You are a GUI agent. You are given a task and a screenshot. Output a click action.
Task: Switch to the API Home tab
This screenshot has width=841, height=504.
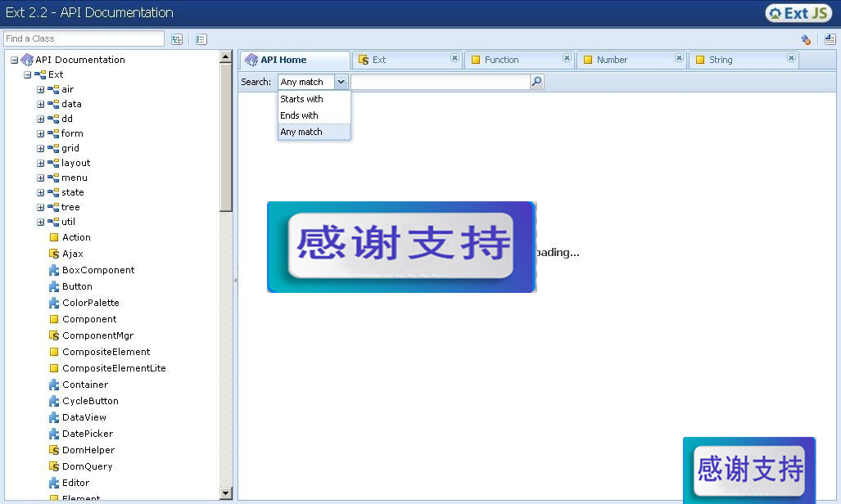pos(295,60)
